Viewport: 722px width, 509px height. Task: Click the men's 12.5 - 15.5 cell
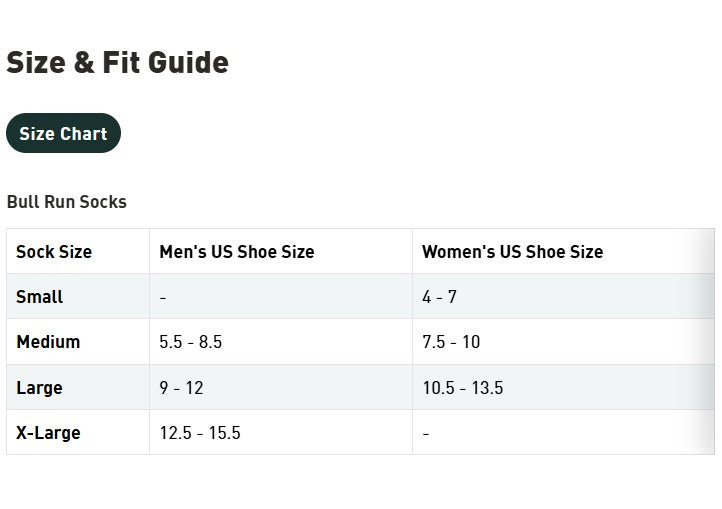pyautogui.click(x=200, y=433)
